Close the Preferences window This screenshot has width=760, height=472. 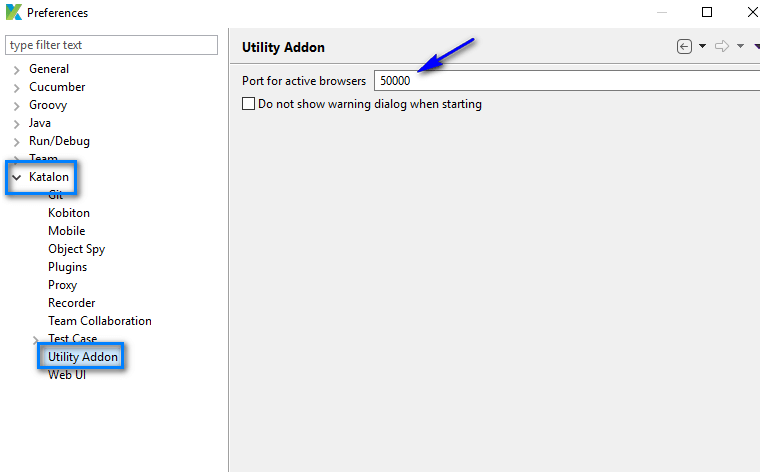coord(753,12)
